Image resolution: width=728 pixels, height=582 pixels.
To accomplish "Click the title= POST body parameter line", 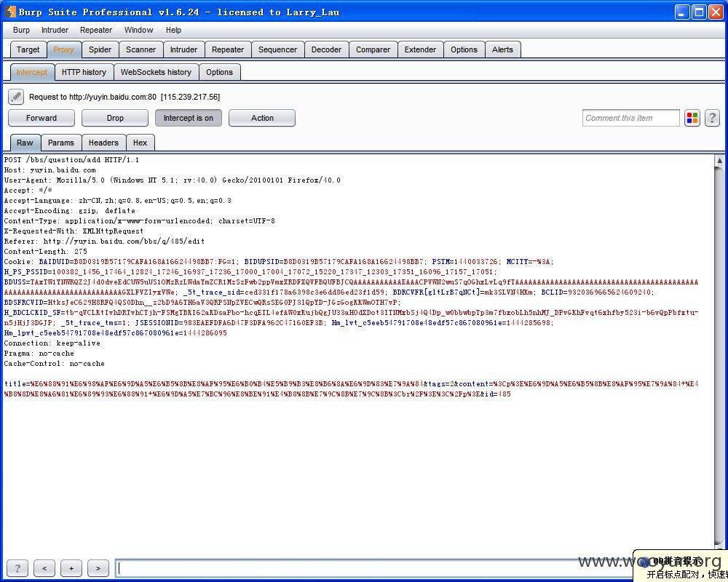I will point(351,389).
